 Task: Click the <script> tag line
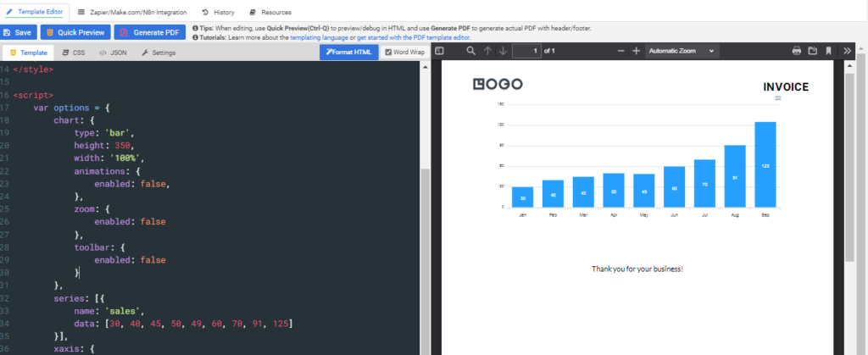tap(33, 95)
